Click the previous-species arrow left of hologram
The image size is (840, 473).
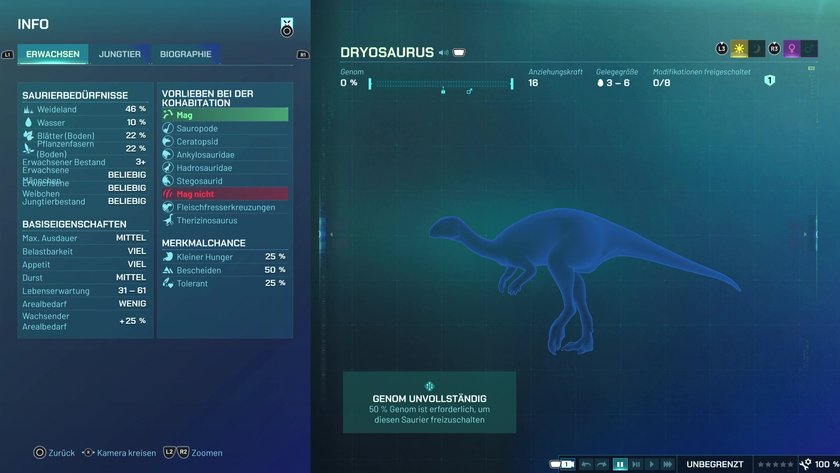tap(331, 234)
